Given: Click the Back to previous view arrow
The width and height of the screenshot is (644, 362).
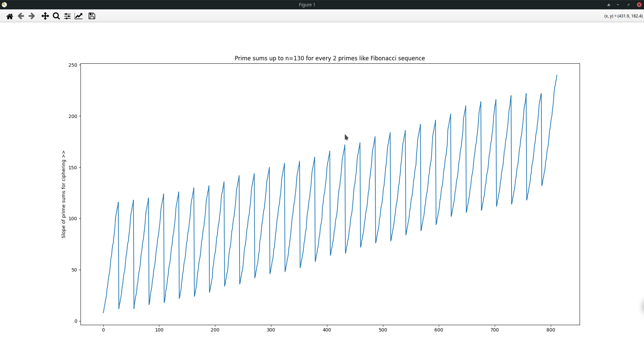Looking at the screenshot, I should pyautogui.click(x=21, y=16).
